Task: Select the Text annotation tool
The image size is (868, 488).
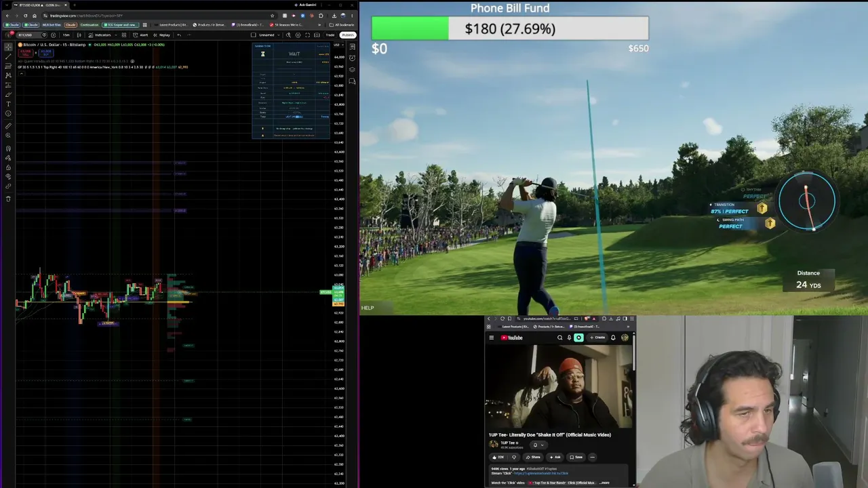Action: [x=8, y=104]
